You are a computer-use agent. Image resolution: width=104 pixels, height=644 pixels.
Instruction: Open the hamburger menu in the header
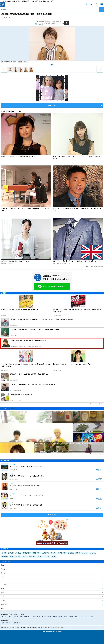(x=101, y=5)
